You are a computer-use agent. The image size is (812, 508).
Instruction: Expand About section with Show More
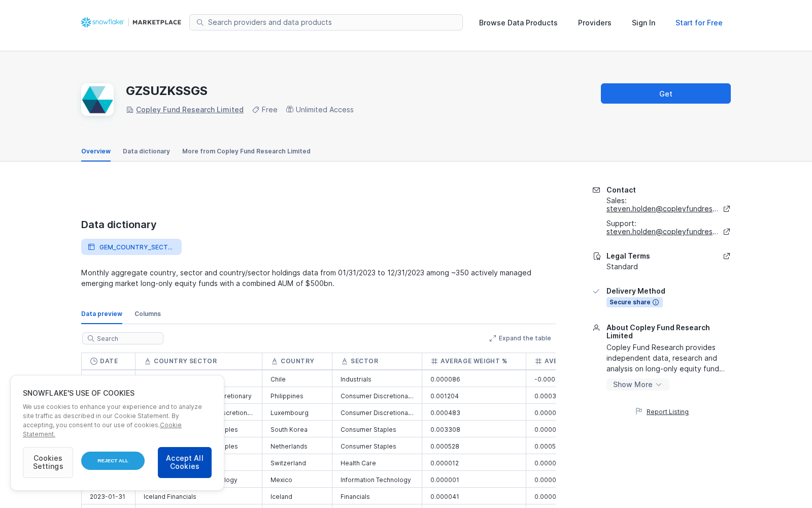tap(637, 385)
